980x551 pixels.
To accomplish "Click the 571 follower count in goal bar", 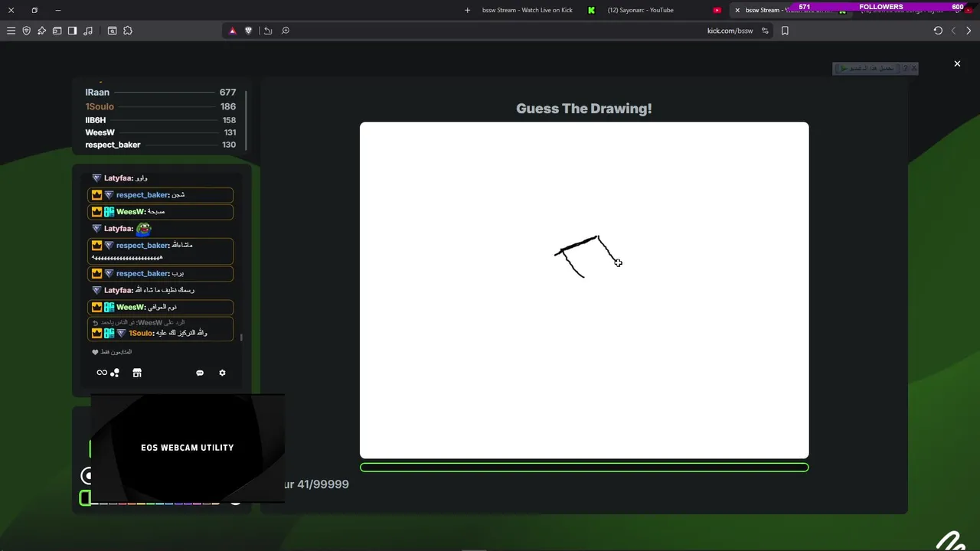I will click(x=805, y=7).
